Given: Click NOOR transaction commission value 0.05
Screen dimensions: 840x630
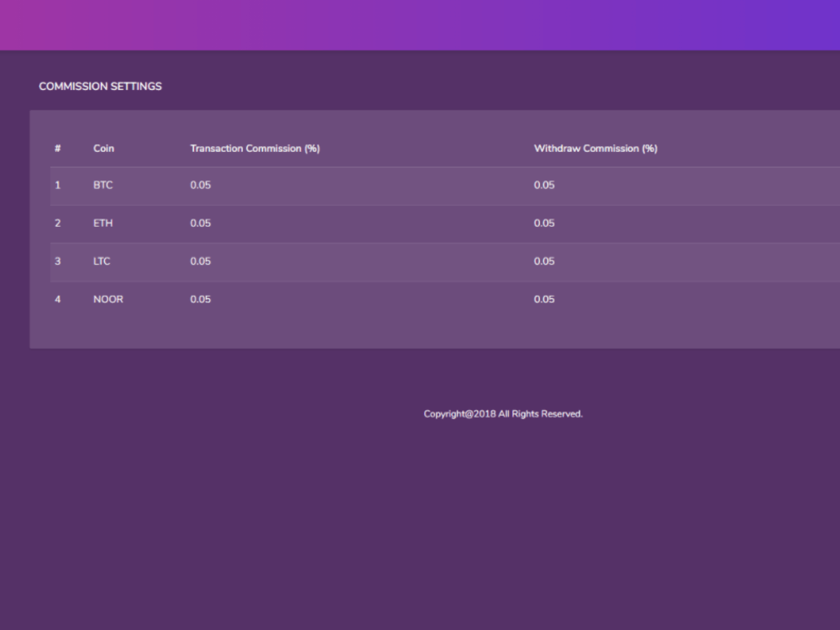Looking at the screenshot, I should pyautogui.click(x=201, y=299).
